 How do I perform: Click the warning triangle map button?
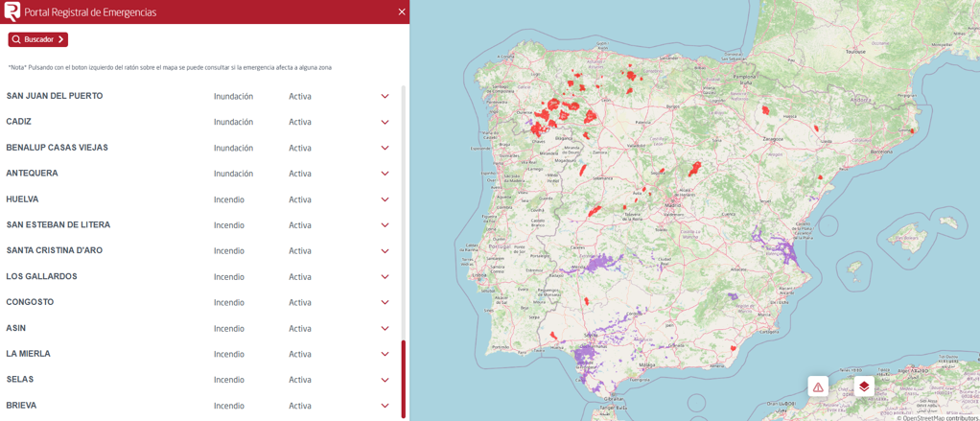click(x=818, y=386)
